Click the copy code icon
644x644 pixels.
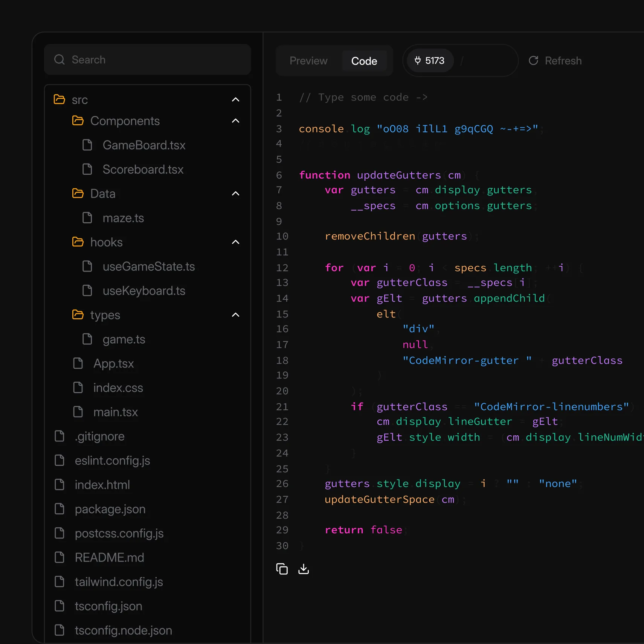(x=282, y=569)
